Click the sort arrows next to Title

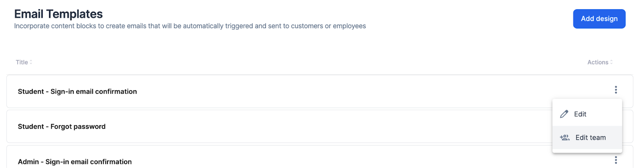click(x=31, y=62)
